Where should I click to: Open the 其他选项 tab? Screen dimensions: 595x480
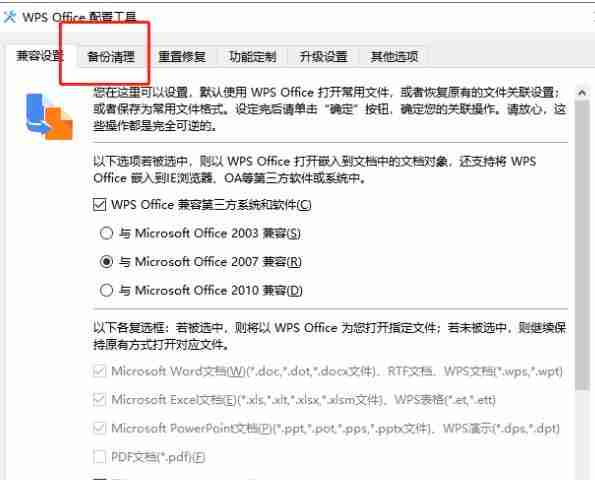[394, 57]
